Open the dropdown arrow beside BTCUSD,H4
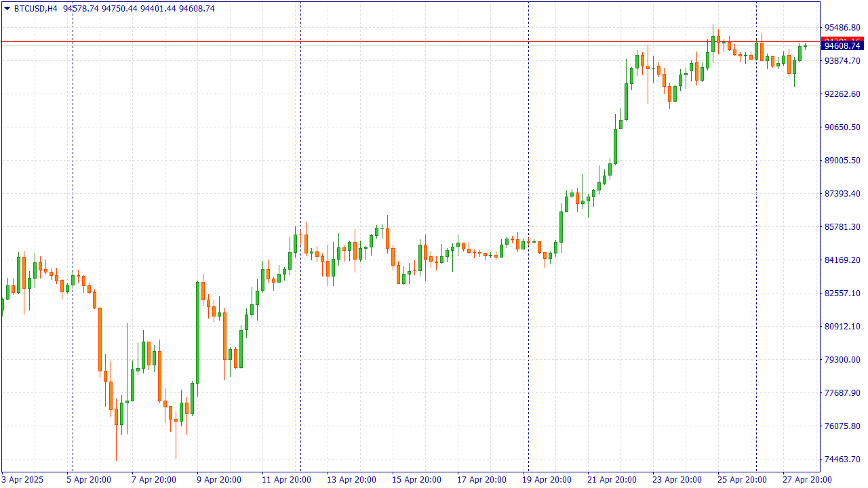 point(7,9)
